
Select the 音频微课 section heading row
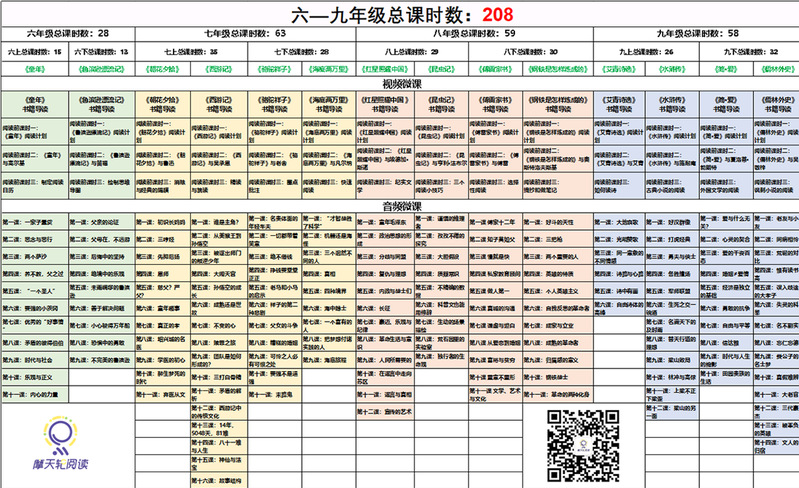pyautogui.click(x=400, y=206)
